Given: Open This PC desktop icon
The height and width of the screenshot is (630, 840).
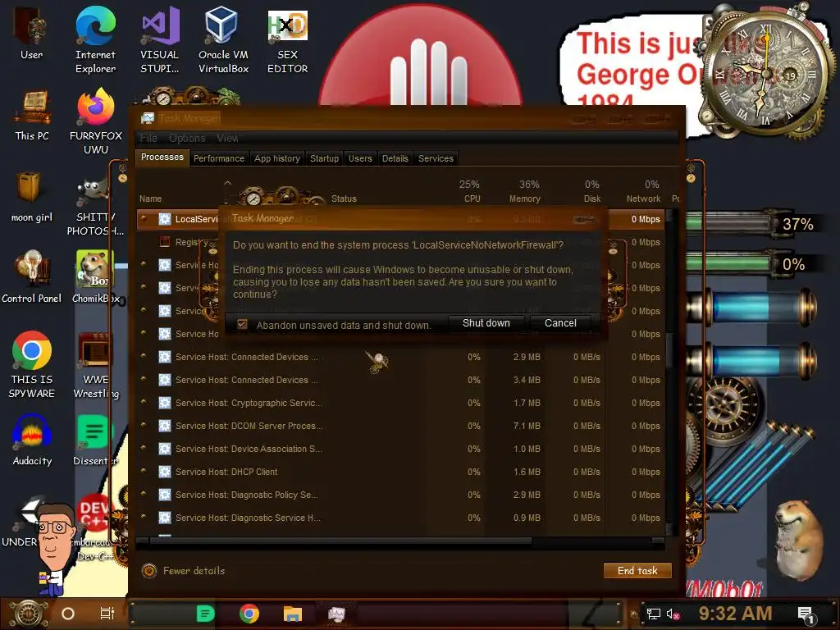Looking at the screenshot, I should pos(32,116).
